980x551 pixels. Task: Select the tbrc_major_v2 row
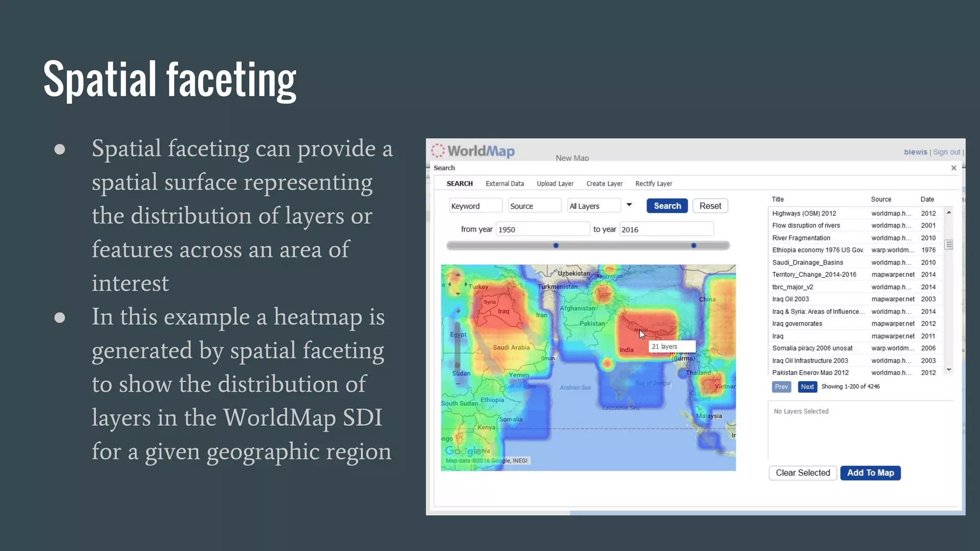[856, 287]
